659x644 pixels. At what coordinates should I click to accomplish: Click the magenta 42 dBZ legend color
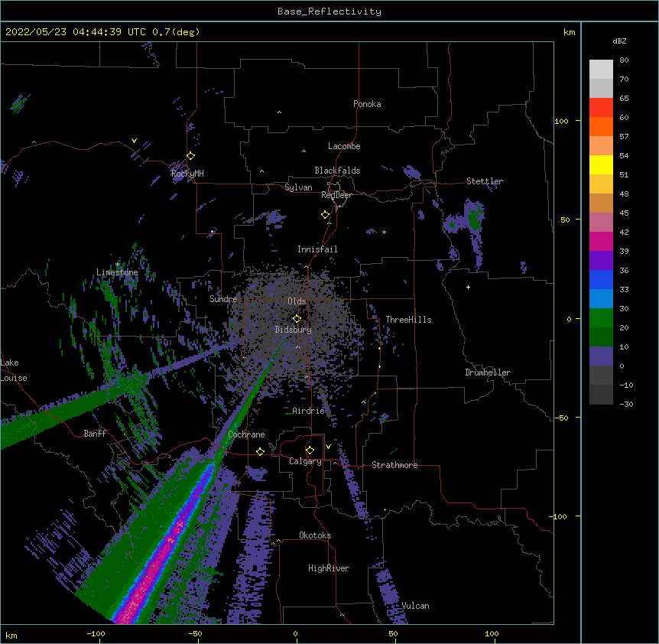[601, 241]
